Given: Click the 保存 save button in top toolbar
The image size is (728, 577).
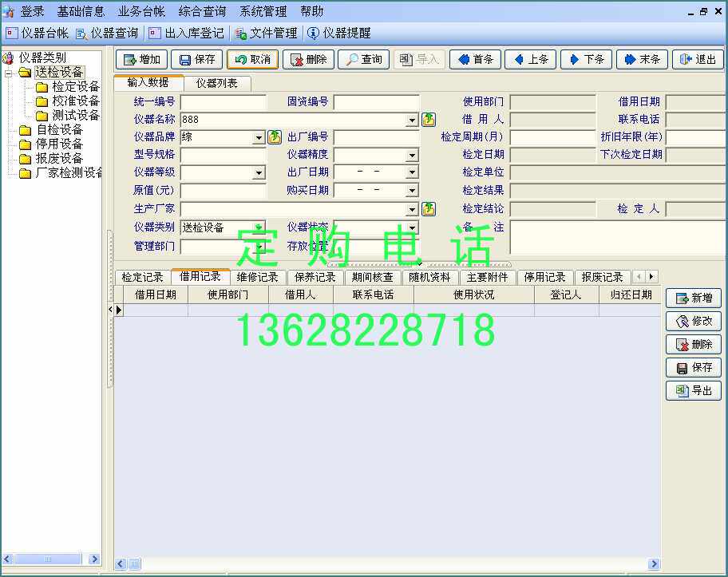Looking at the screenshot, I should pos(197,60).
